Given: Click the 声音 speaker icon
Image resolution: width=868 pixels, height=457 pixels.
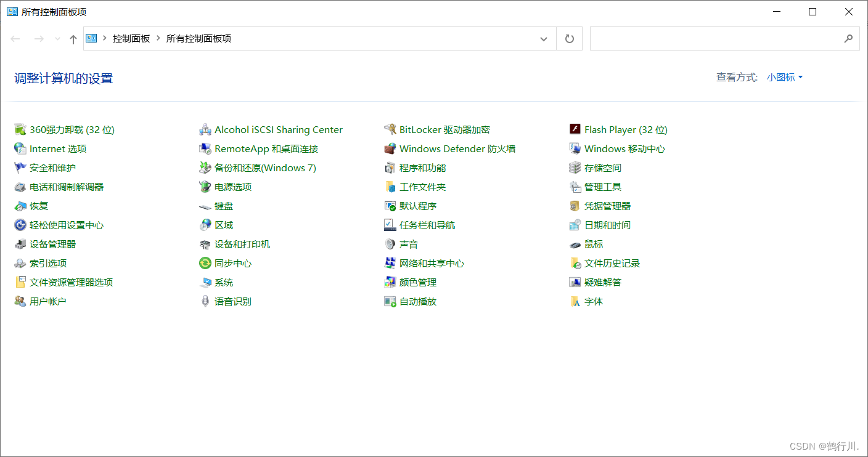Looking at the screenshot, I should (390, 244).
